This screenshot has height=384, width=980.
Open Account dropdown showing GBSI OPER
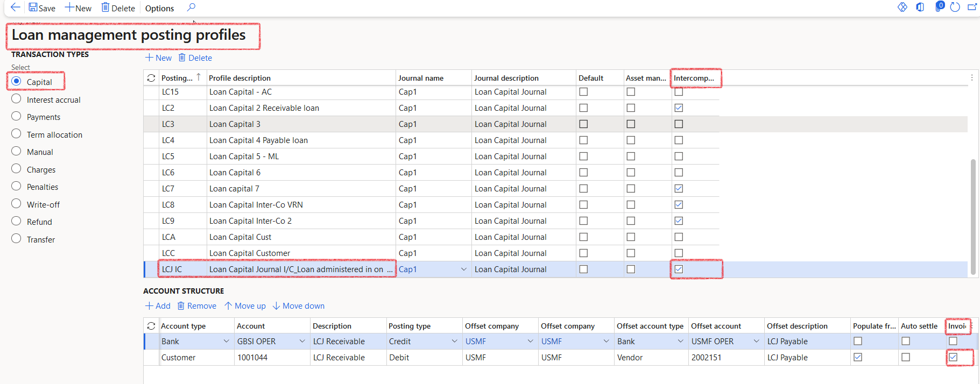302,341
